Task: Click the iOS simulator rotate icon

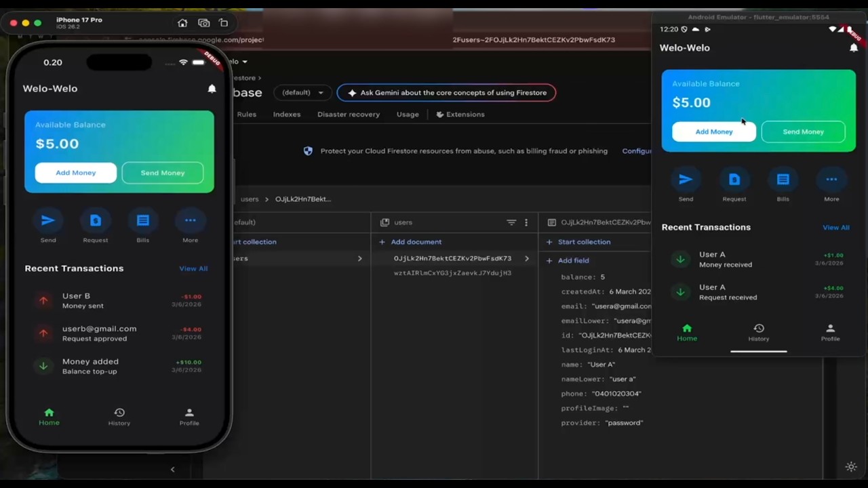Action: point(224,23)
